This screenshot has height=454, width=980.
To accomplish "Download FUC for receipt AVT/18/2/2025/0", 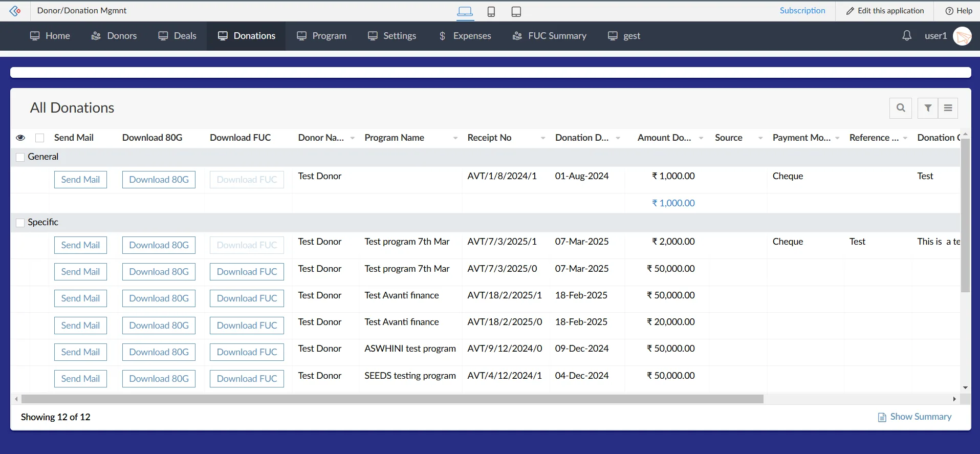I will 247,326.
